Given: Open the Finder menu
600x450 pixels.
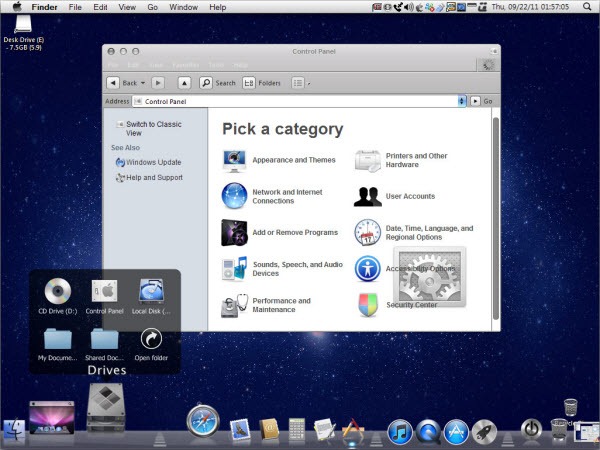Looking at the screenshot, I should 44,7.
